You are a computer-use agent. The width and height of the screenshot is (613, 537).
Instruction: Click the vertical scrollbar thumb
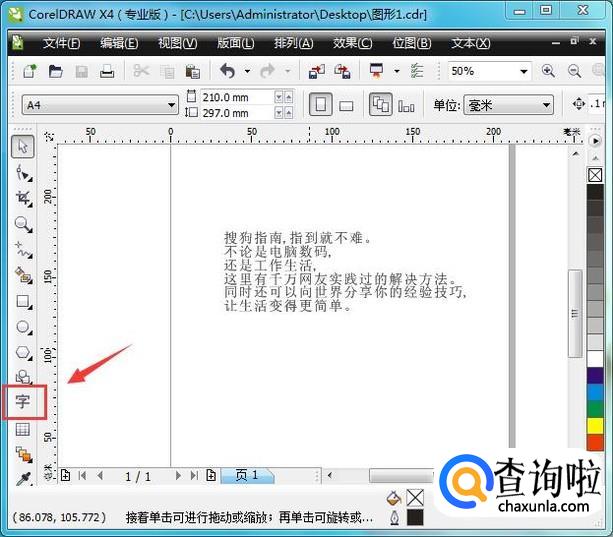point(575,313)
